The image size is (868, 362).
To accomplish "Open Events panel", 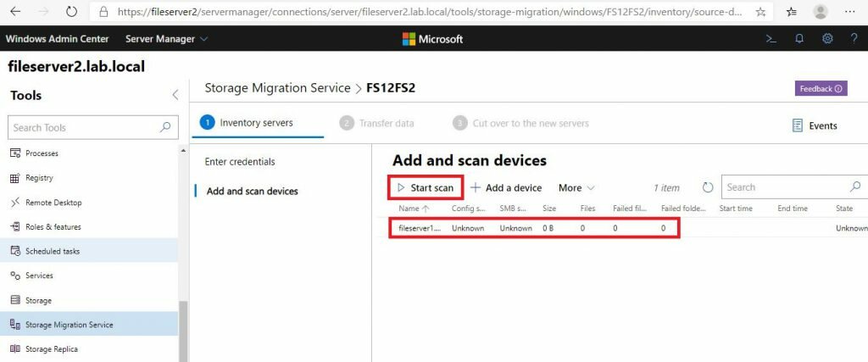I will pos(815,125).
